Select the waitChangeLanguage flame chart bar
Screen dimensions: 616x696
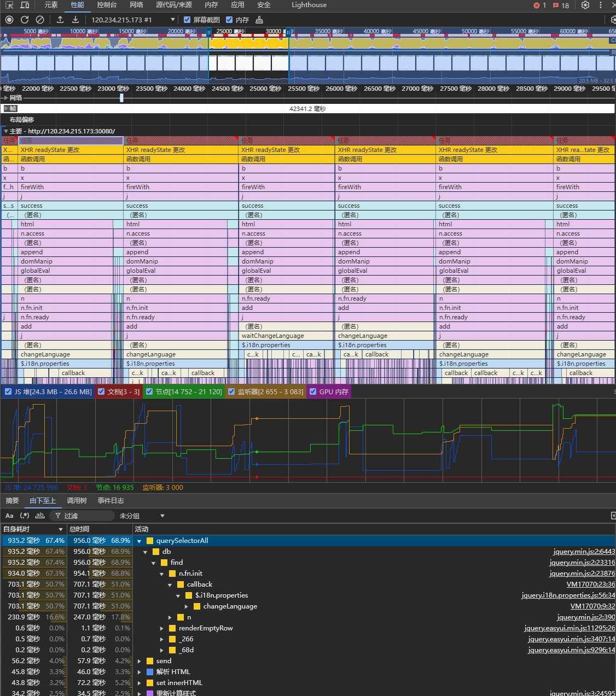(x=287, y=336)
